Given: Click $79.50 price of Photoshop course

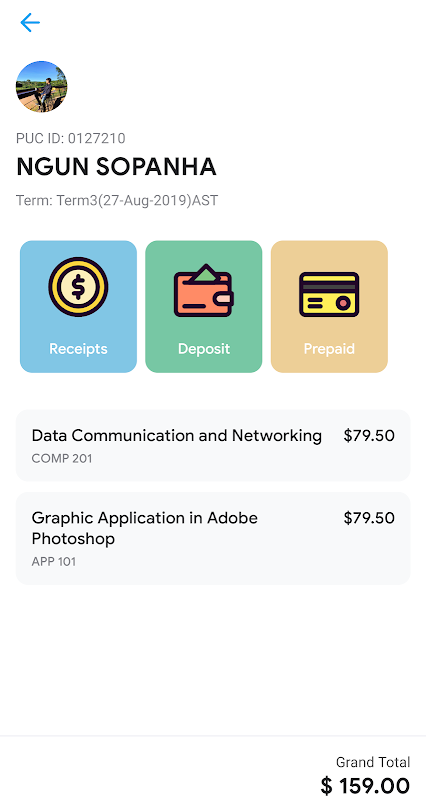Looking at the screenshot, I should pos(369,518).
